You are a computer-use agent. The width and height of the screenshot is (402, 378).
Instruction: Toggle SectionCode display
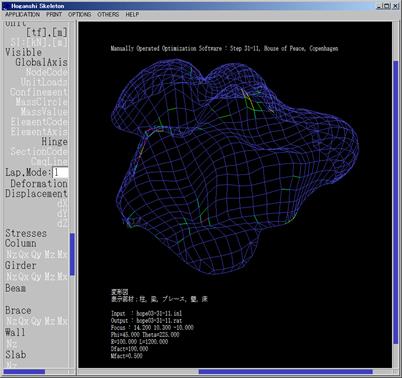click(39, 151)
